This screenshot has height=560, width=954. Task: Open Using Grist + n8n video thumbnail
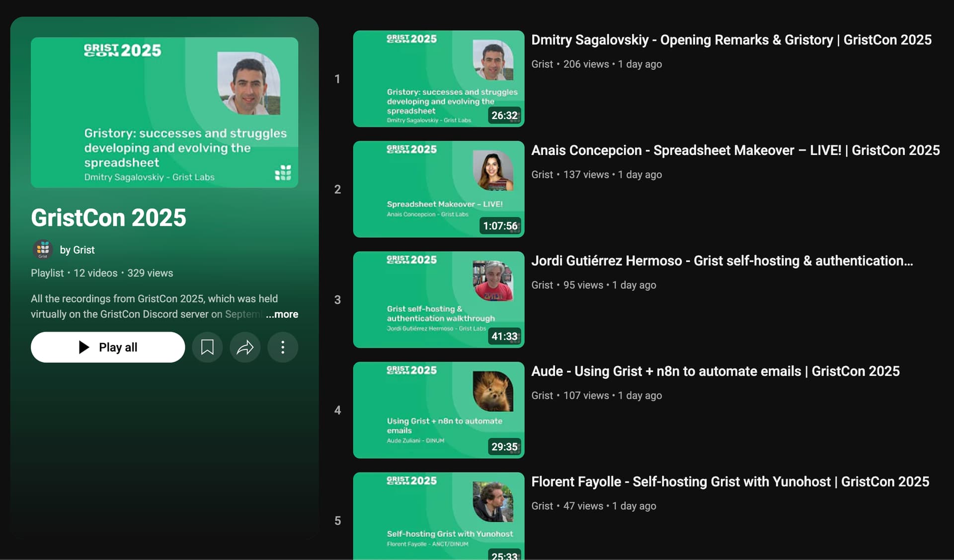[x=438, y=410]
